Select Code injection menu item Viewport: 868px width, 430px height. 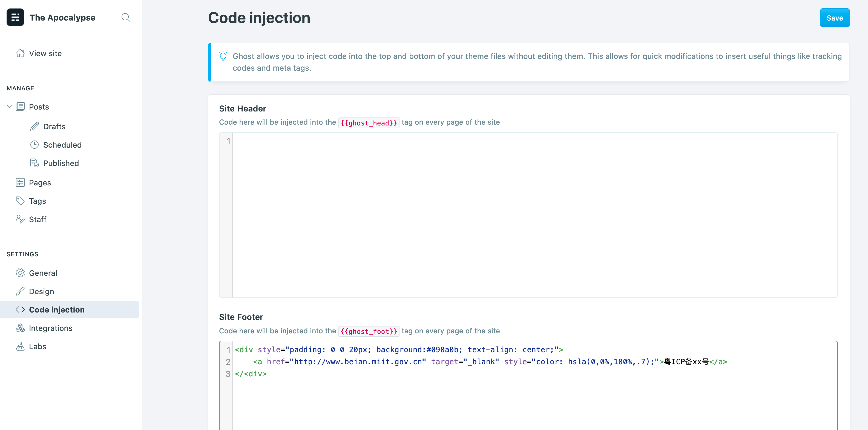point(70,309)
